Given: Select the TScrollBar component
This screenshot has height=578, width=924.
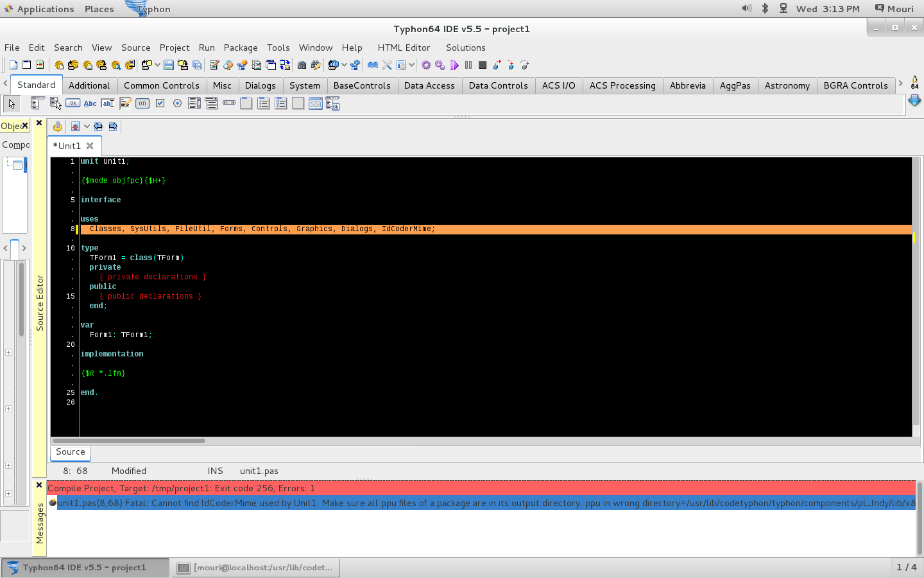Looking at the screenshot, I should pos(229,103).
